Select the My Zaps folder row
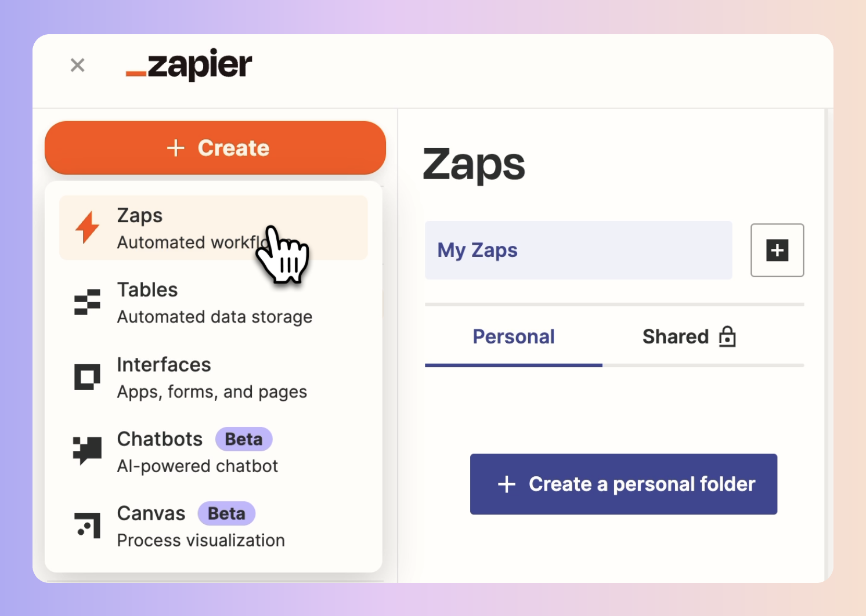The image size is (866, 616). [x=579, y=250]
